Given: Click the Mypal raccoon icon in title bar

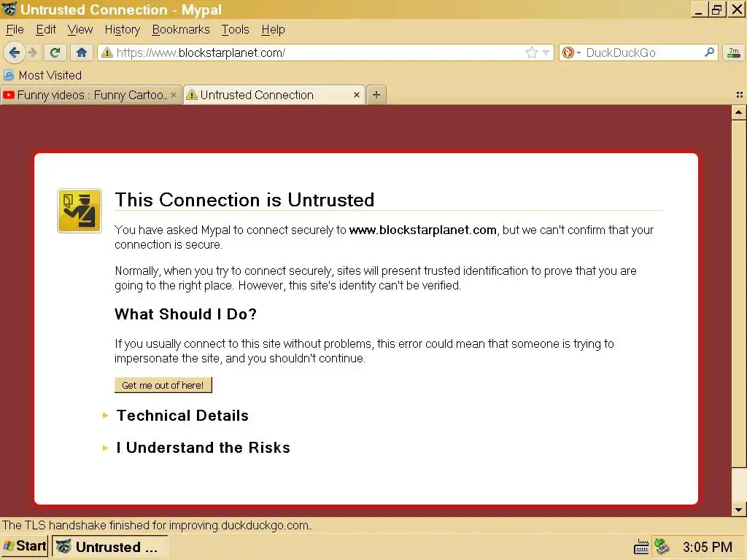Looking at the screenshot, I should tap(9, 9).
